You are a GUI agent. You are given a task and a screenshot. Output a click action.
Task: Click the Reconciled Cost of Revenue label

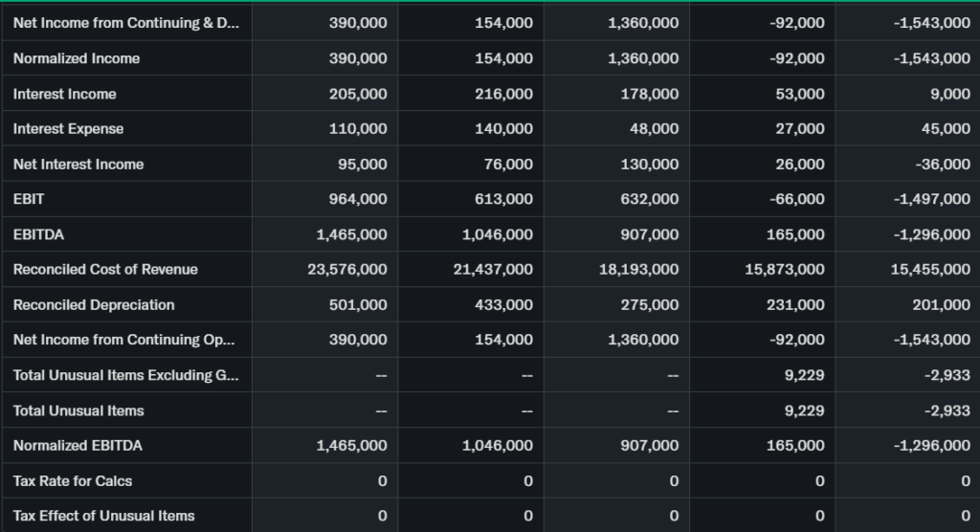105,270
